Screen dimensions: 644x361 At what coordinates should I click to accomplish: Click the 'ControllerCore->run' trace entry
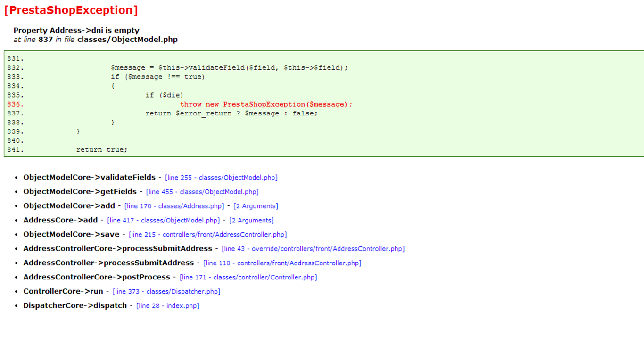pyautogui.click(x=63, y=291)
